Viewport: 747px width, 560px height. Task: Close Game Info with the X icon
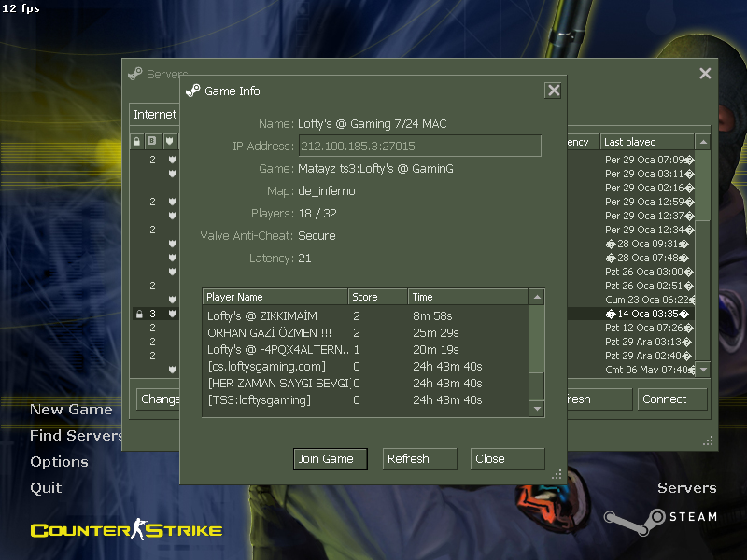(553, 91)
